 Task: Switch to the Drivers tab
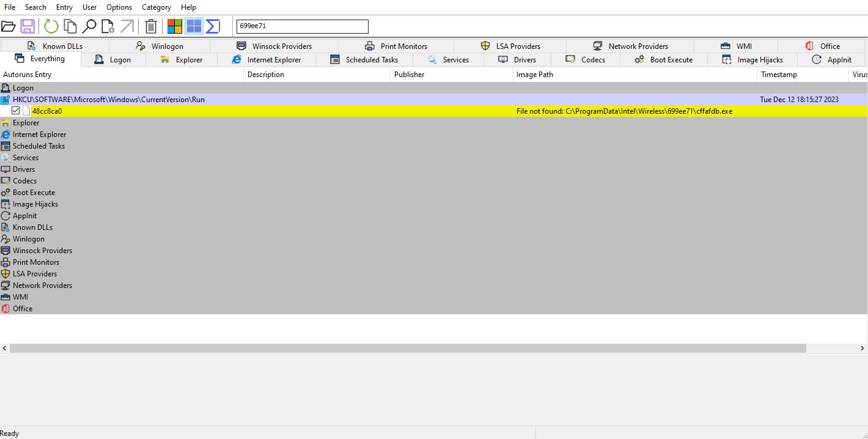click(517, 59)
